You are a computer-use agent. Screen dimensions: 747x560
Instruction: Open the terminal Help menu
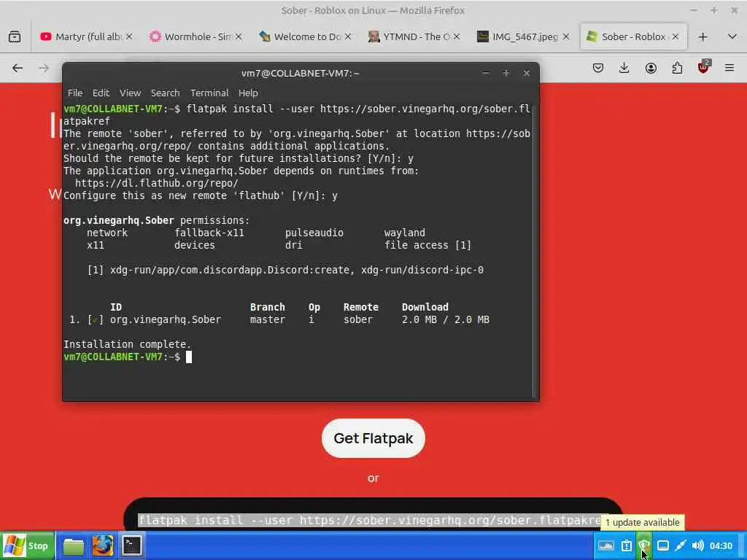[248, 93]
